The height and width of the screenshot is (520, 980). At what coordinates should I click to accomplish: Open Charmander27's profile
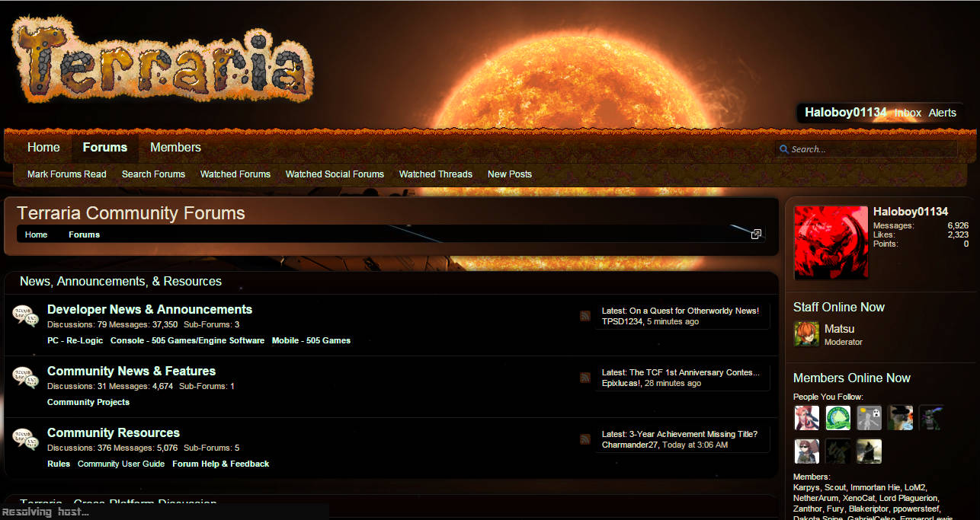[x=629, y=445]
